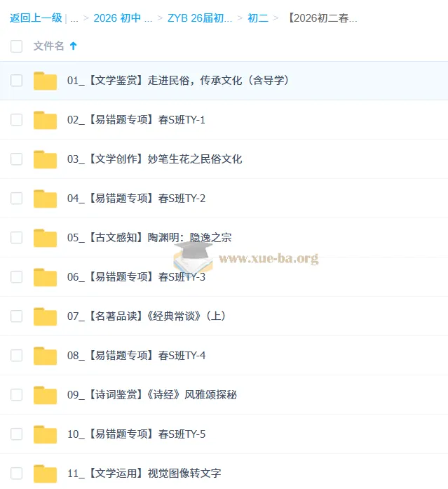Viewport: 448px width, 489px height.
Task: Select checkbox for 10_【易错题专项】春S班TY-5
Action: pos(16,434)
